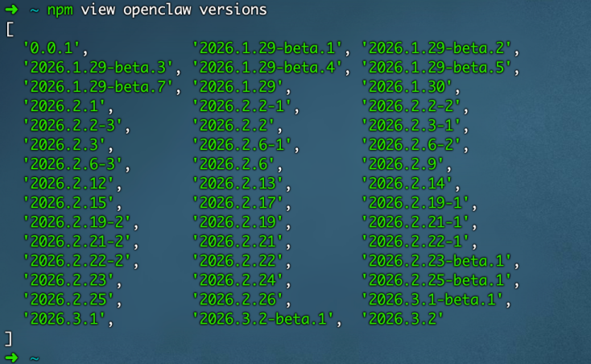Click version '2026.2.2-3'

(x=72, y=126)
